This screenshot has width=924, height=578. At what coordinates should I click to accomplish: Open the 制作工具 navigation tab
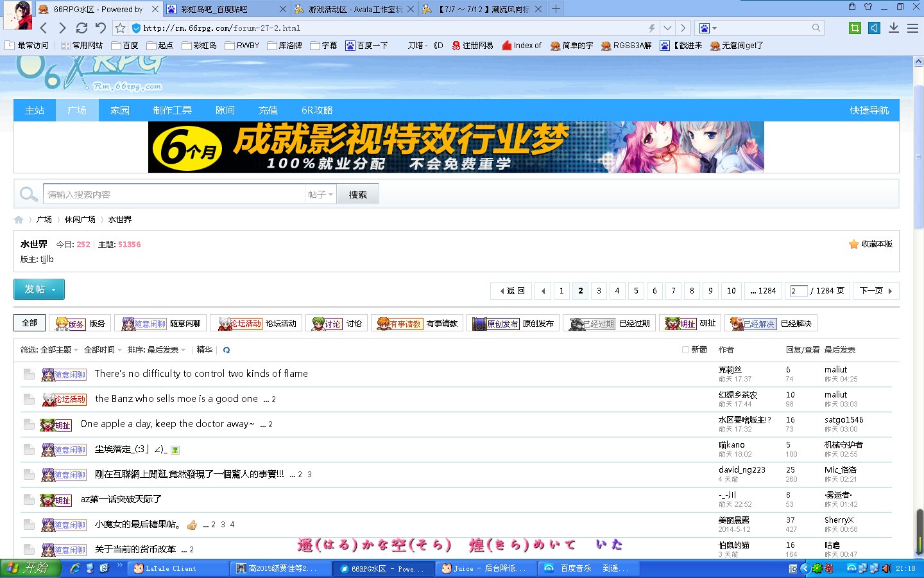tap(172, 110)
